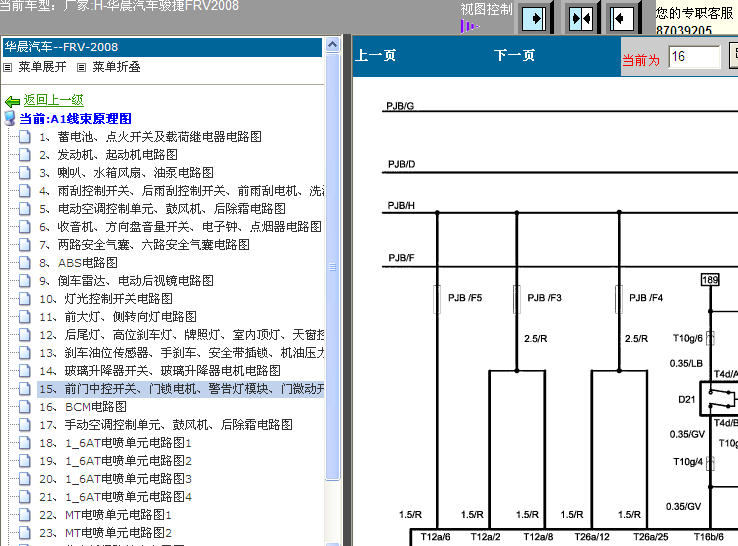Image resolution: width=738 pixels, height=546 pixels.
Task: Expand all menus with 菜单展开
Action: click(x=42, y=67)
